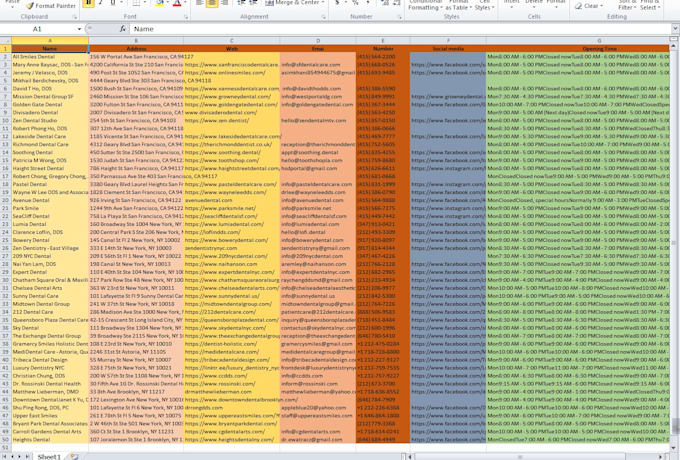Image resolution: width=680 pixels, height=460 pixels.
Task: Select cell Bowery Dental
Action: pyautogui.click(x=50, y=240)
